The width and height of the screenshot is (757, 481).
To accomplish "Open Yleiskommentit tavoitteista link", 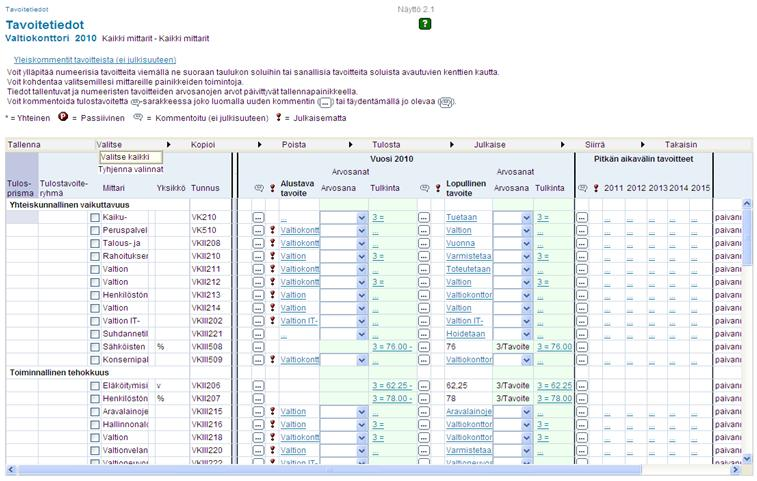I will coord(95,60).
